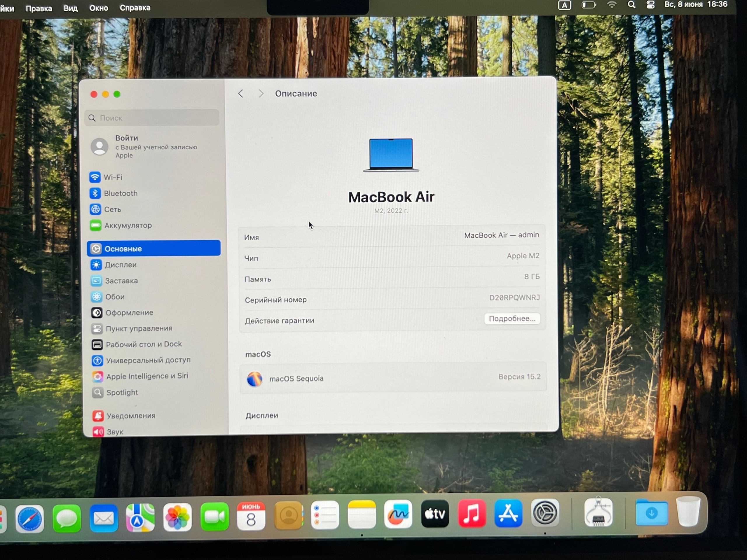Click keyboard input source icon

click(x=565, y=5)
